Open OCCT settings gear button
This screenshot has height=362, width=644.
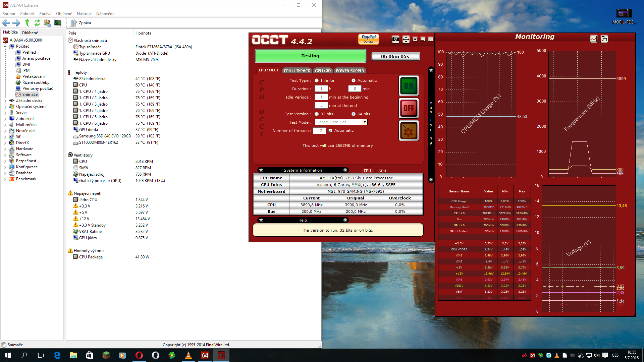point(409,131)
